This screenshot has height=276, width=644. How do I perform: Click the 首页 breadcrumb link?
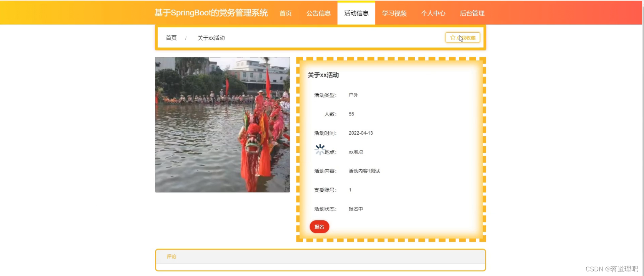(x=171, y=38)
